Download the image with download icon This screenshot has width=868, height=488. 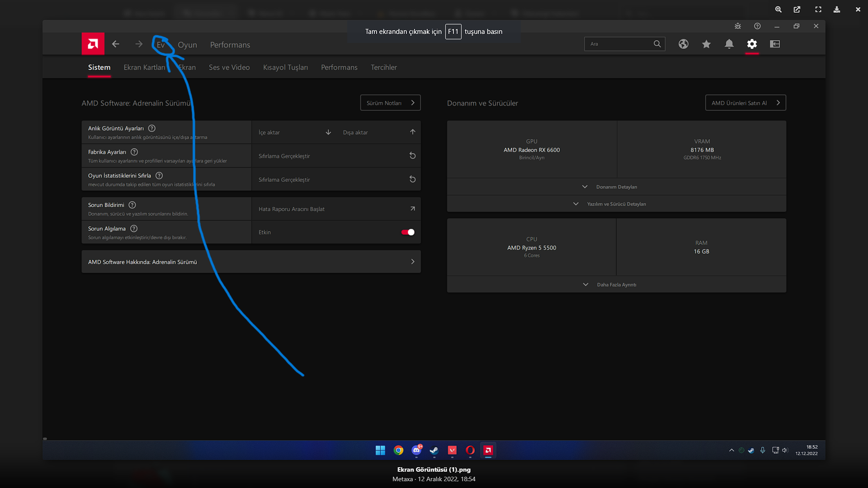[x=837, y=9]
